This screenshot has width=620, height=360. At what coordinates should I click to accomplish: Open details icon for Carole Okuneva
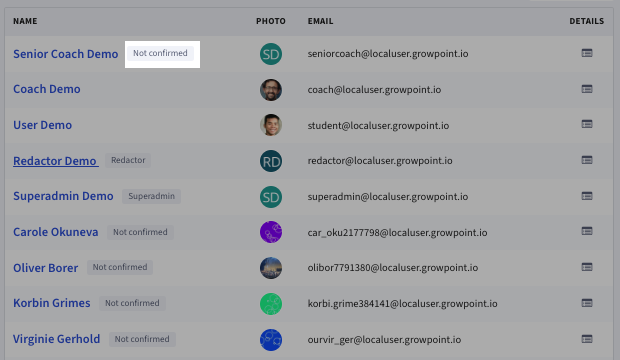pos(587,231)
